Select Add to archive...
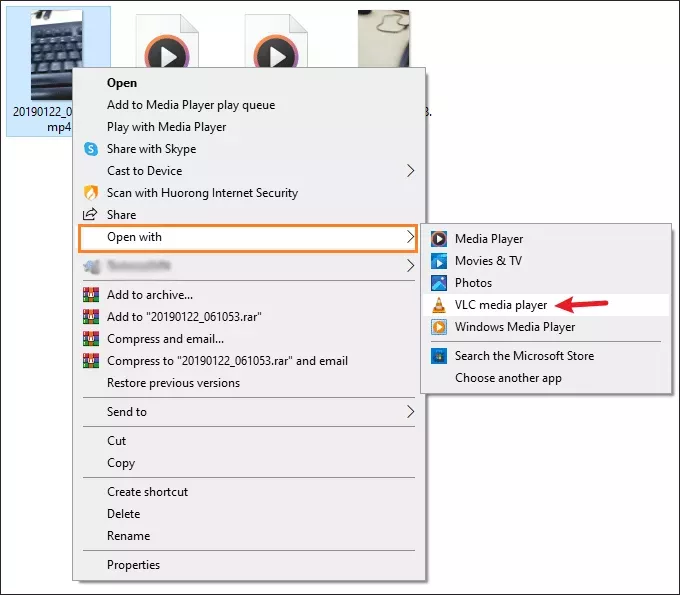 point(248,295)
